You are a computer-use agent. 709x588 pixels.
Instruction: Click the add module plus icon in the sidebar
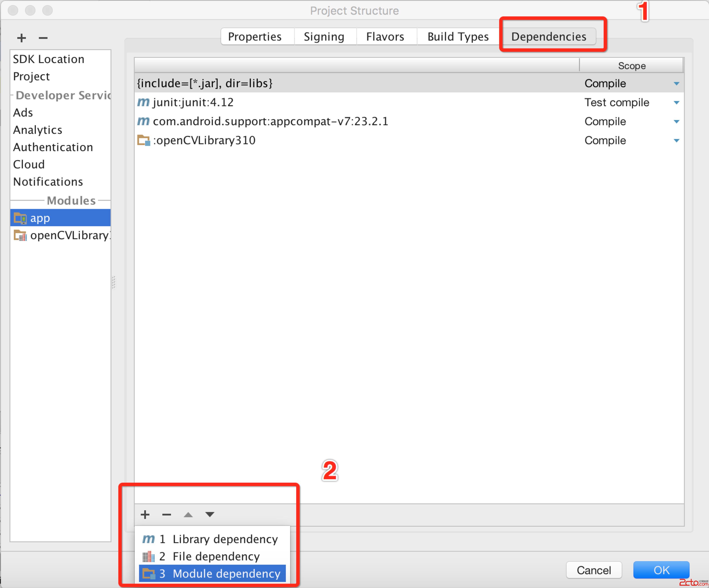tap(22, 38)
